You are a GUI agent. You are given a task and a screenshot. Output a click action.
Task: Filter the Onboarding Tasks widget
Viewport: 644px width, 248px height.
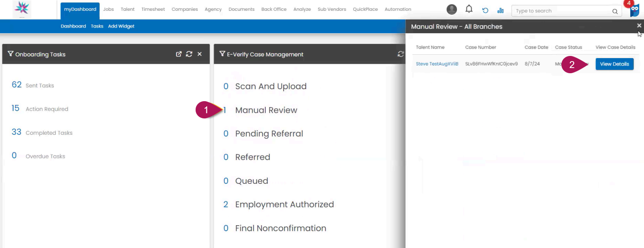11,54
